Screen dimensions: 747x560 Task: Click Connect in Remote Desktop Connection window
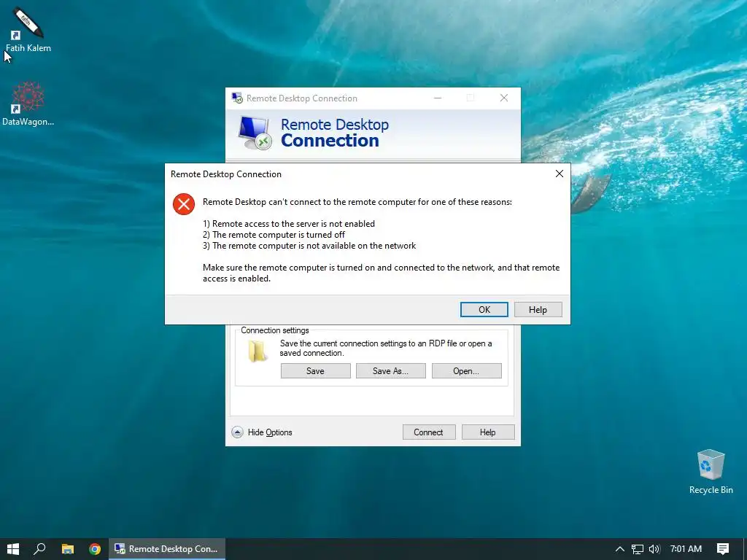(x=429, y=432)
